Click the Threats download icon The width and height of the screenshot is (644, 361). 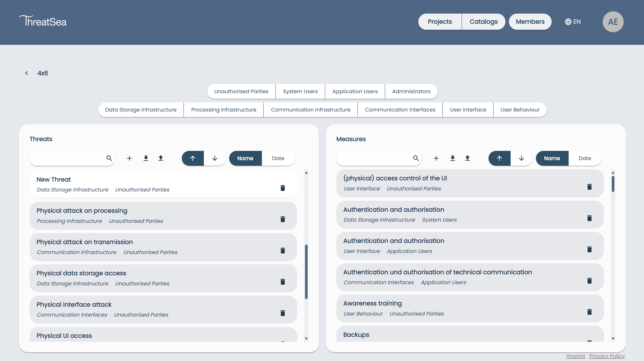click(x=146, y=158)
